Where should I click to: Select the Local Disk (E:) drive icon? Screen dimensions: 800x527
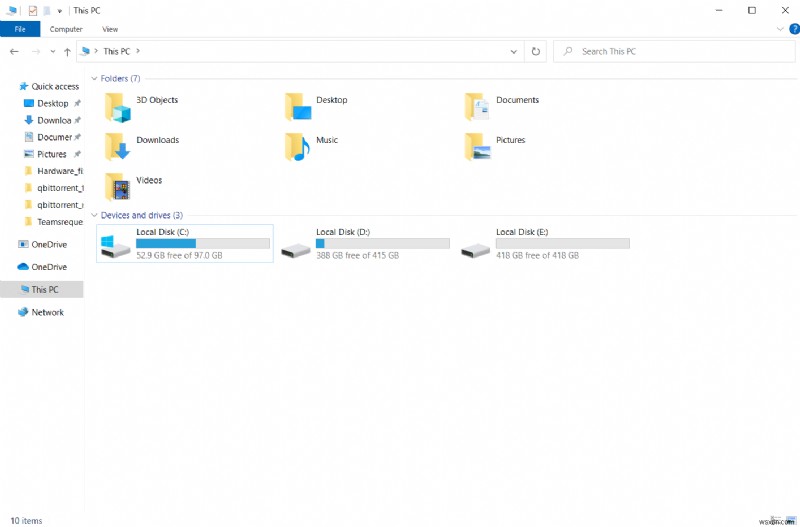pos(476,250)
